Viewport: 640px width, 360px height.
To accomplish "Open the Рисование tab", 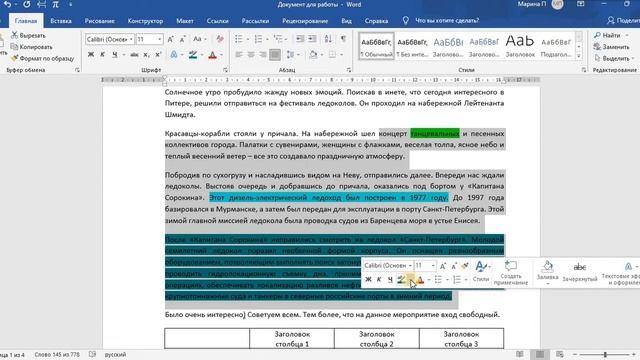I will pos(100,21).
